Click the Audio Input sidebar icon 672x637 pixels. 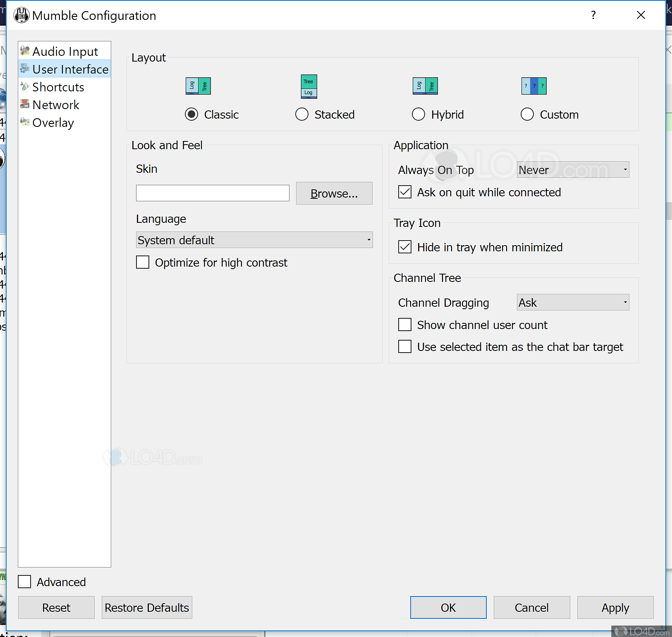[25, 51]
